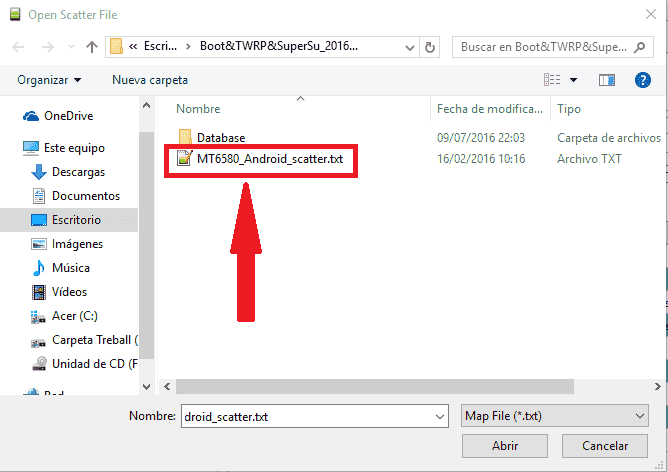Sort by Tipo column header
The height and width of the screenshot is (472, 668).
pos(569,109)
